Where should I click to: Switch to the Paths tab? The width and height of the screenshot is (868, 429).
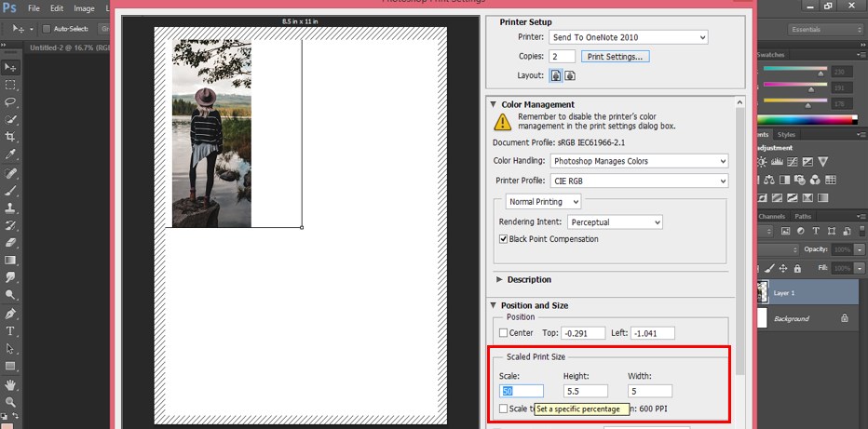803,216
